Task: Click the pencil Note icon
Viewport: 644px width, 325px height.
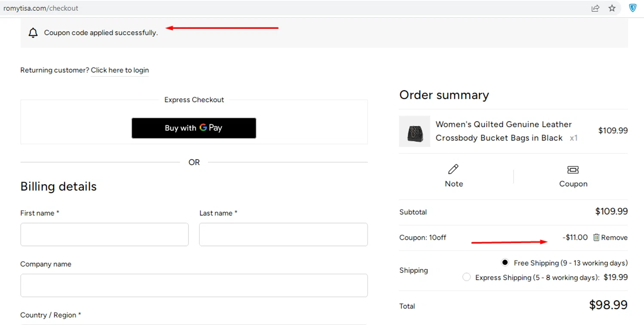Action: 453,169
